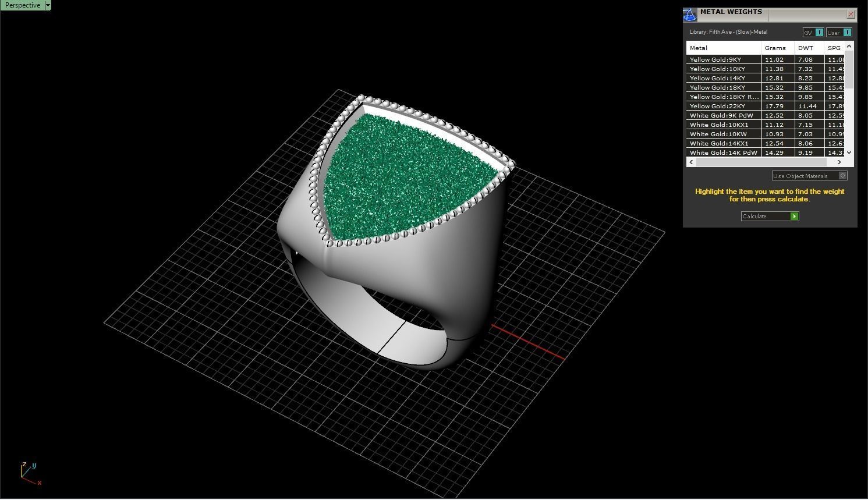This screenshot has width=868, height=500.
Task: Click the 17.79 grams cell
Action: click(x=778, y=106)
